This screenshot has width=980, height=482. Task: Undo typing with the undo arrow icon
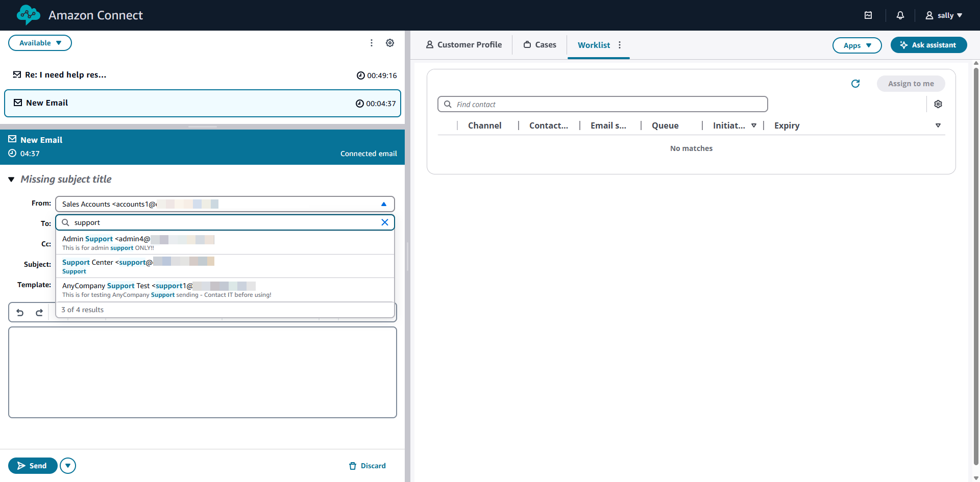[x=20, y=312]
